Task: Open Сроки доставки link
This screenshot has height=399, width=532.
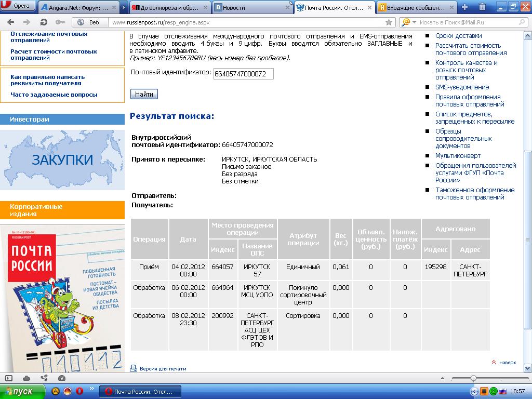Action: (458, 36)
